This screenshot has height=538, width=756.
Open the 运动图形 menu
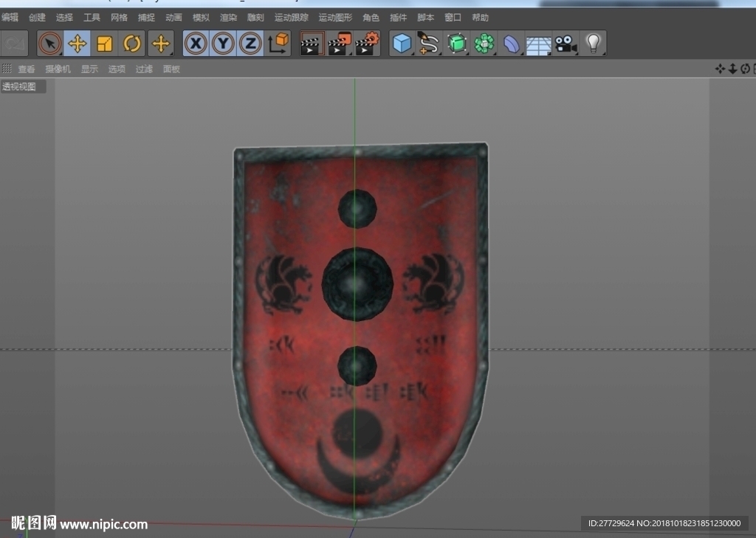coord(335,18)
